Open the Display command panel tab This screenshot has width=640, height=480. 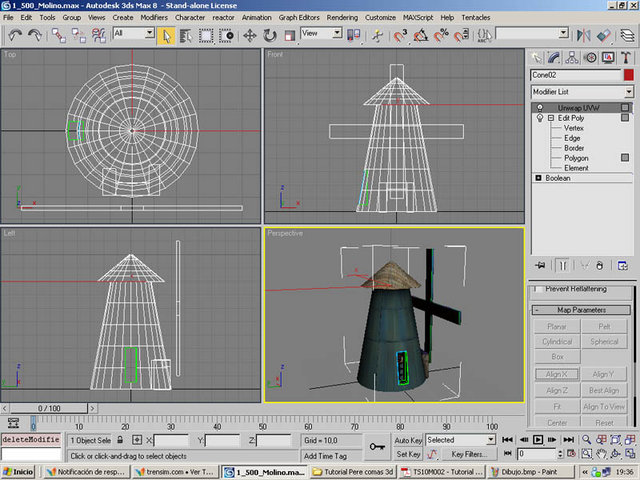(x=609, y=57)
